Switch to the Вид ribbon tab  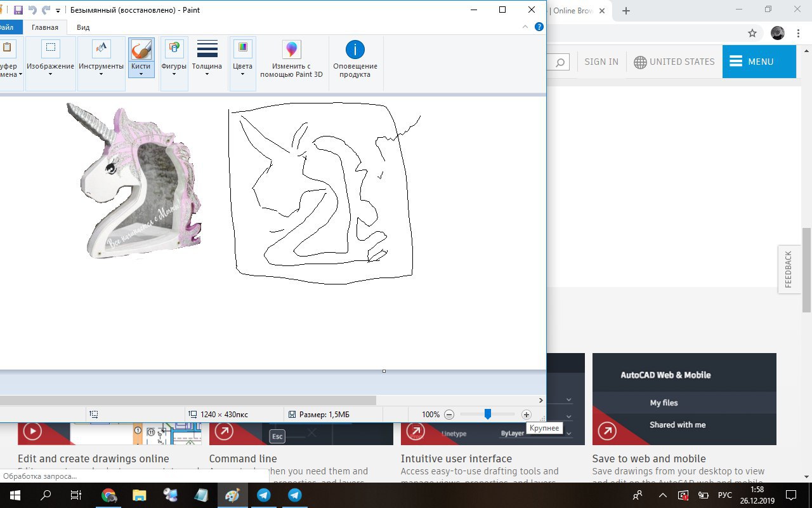pyautogui.click(x=83, y=27)
